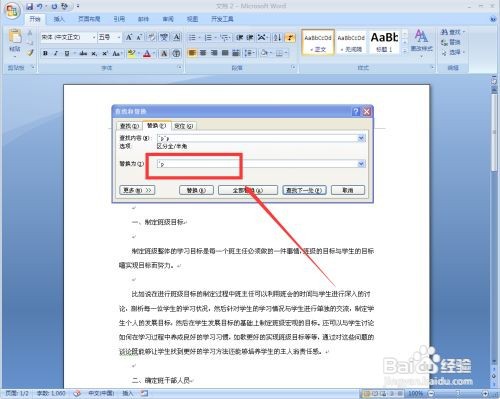Screen dimensions: 500x399
Task: Expand replace-with history dropdown arrow
Action: [x=361, y=164]
